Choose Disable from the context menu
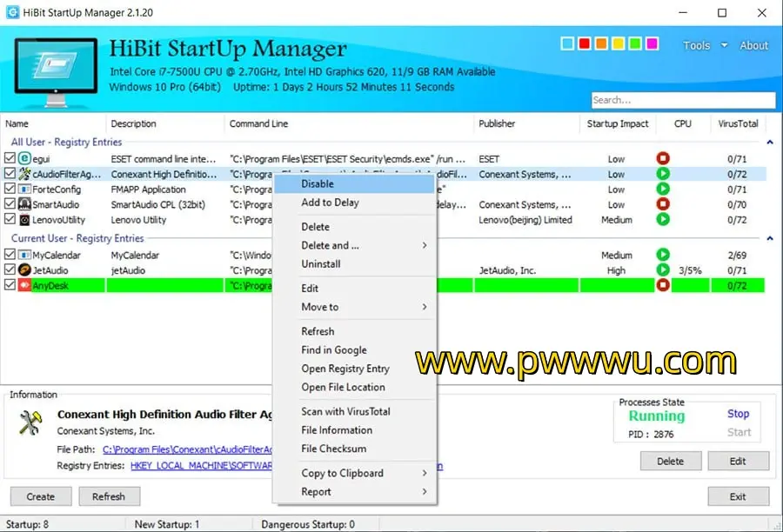 pos(318,183)
